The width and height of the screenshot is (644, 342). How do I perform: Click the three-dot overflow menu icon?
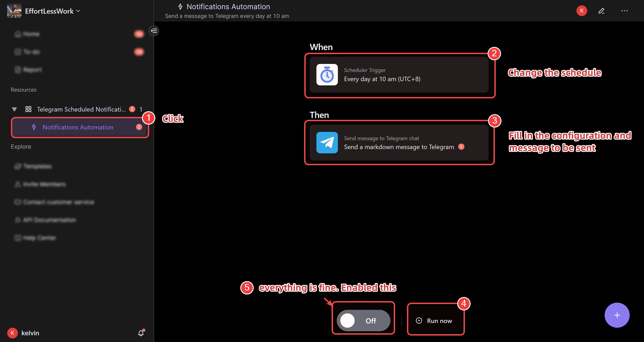click(x=624, y=11)
